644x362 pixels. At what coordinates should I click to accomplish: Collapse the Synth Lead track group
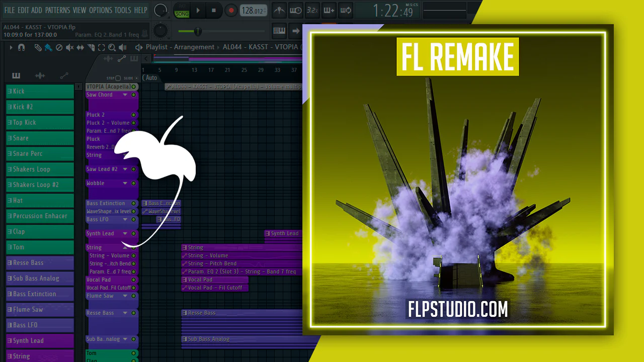click(x=125, y=233)
